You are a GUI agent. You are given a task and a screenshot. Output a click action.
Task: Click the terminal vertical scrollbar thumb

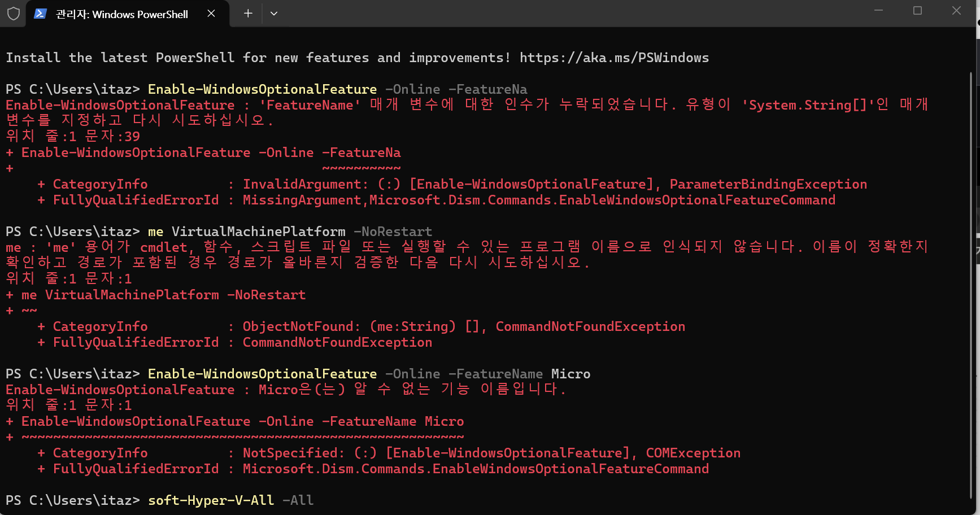(x=972, y=285)
